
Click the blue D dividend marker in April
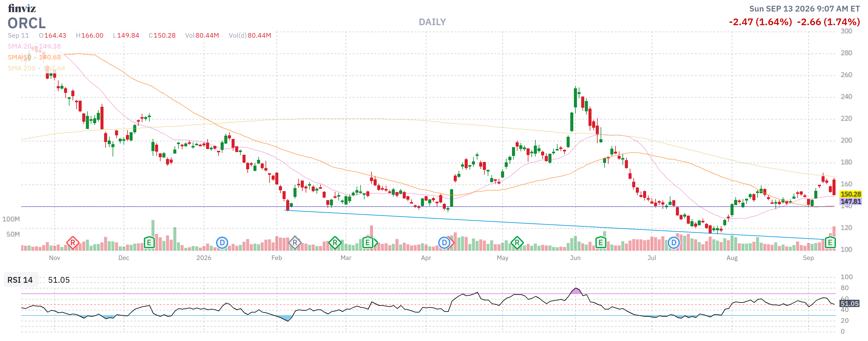(x=444, y=243)
